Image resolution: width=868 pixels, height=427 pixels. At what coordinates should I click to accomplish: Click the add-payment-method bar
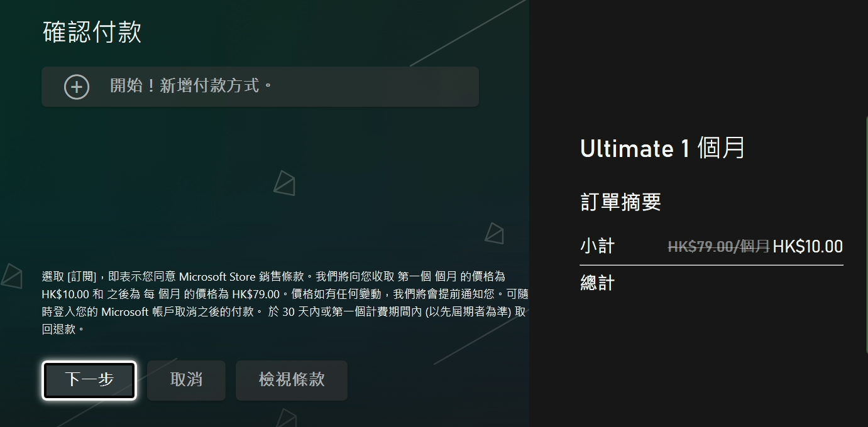pos(260,87)
